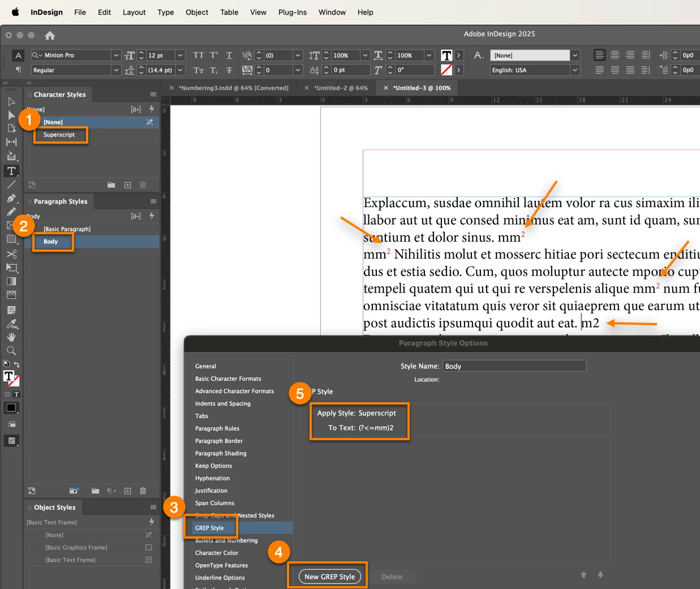Set alignment to Align Left
The width and height of the screenshot is (700, 589).
coord(600,55)
